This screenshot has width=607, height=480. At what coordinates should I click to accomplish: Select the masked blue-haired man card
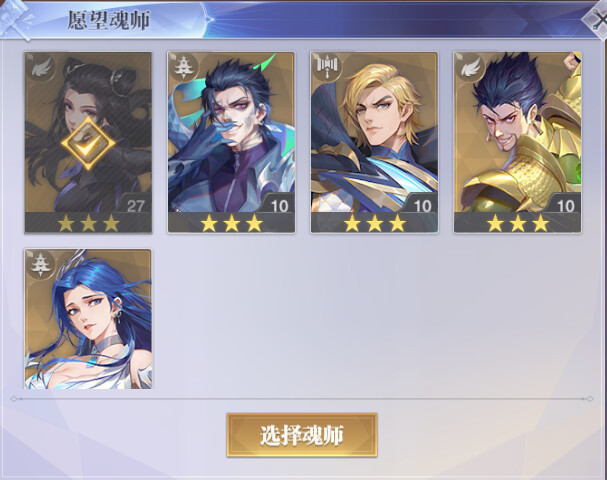click(x=231, y=142)
